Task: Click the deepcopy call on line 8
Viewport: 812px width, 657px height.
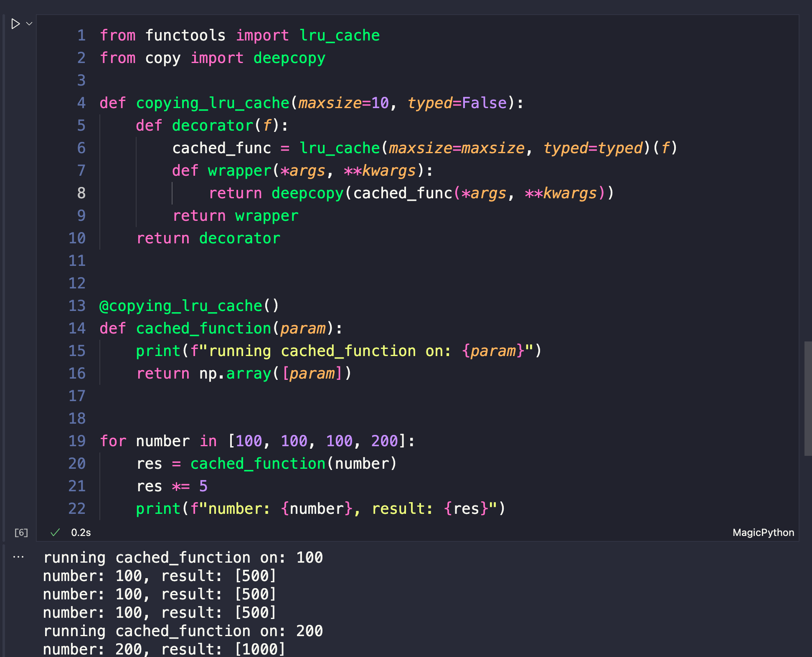Action: point(307,193)
